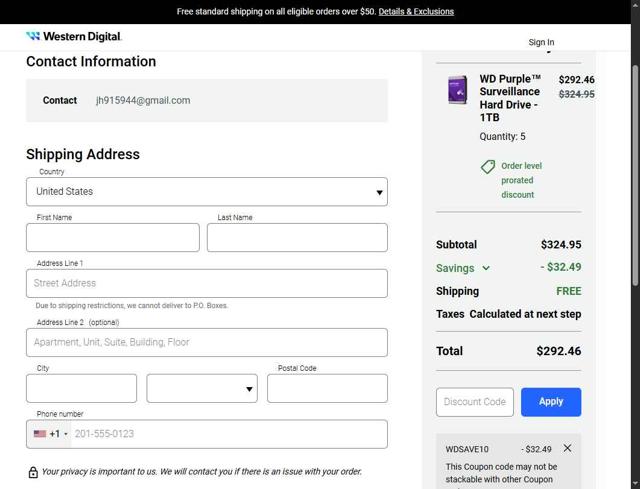Click the page vertical scrollbar
Viewport: 640px width, 489px height.
tap(635, 176)
